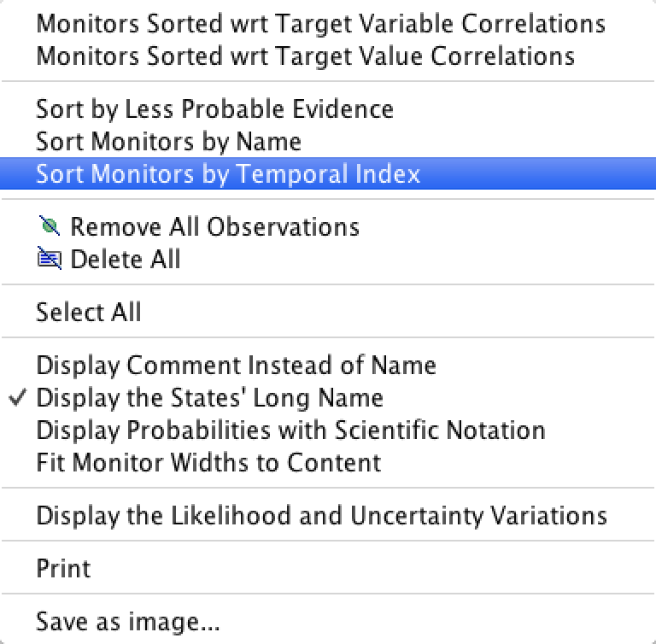The width and height of the screenshot is (656, 644).
Task: Apply Fit Monitor Widths to Content
Action: pos(328,462)
